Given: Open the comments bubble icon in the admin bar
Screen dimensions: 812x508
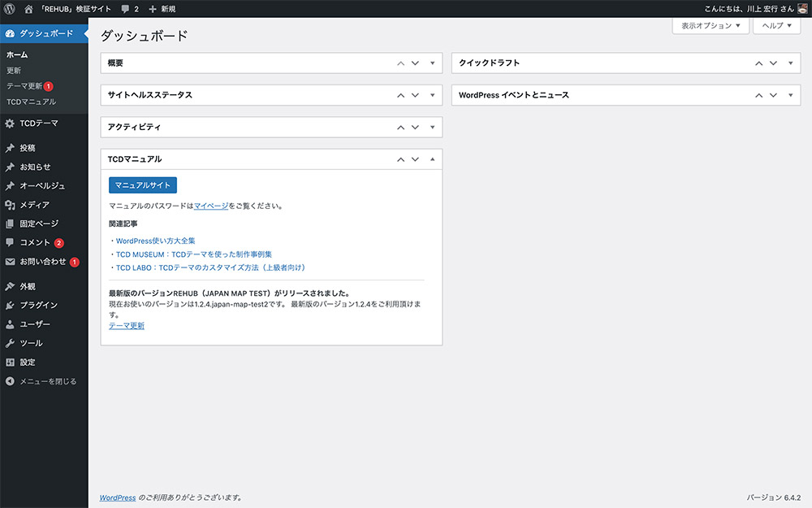Looking at the screenshot, I should point(125,9).
